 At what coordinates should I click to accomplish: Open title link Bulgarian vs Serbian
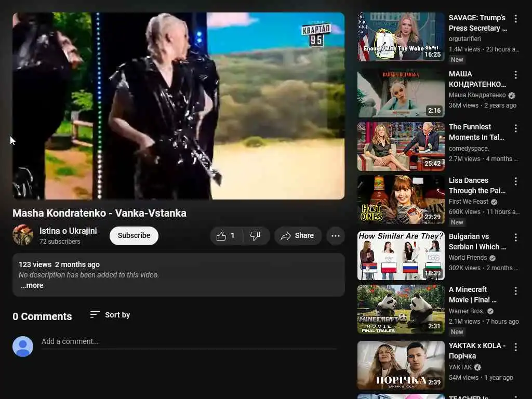point(477,242)
